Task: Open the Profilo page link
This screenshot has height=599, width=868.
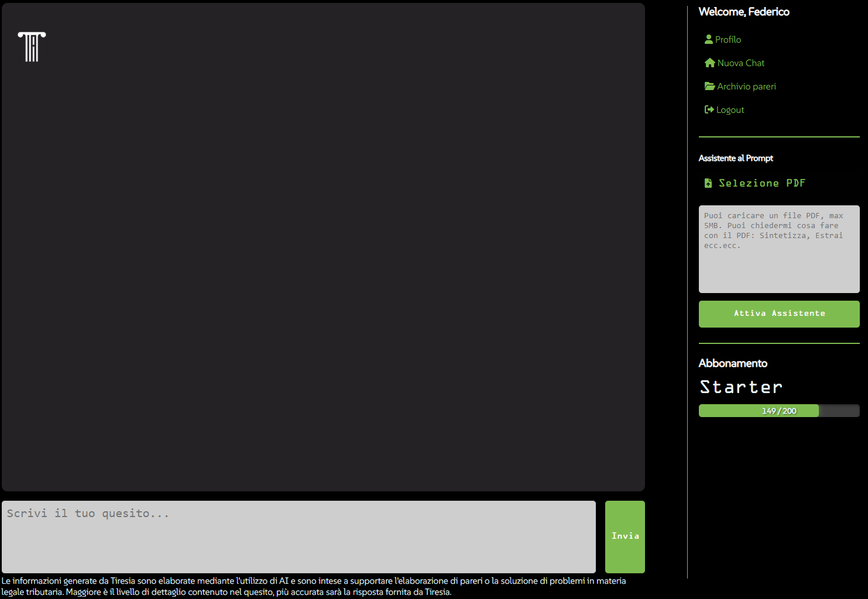Action: pos(728,39)
